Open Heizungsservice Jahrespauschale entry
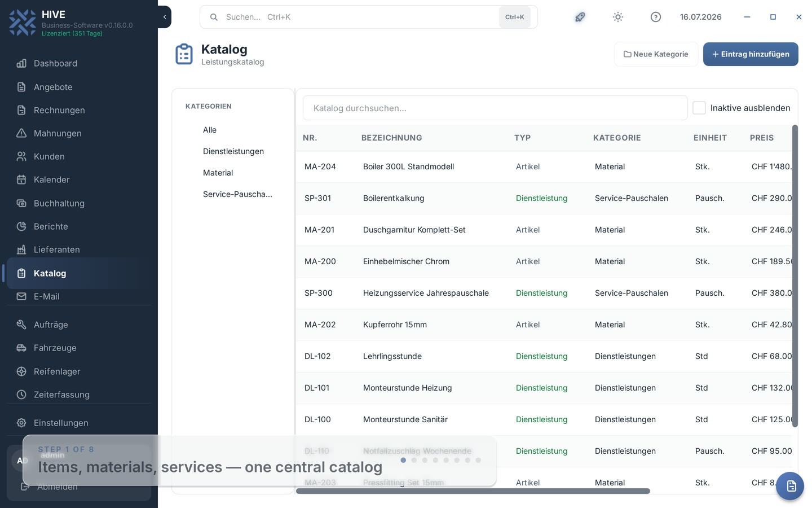This screenshot has height=508, width=812. 544,293
